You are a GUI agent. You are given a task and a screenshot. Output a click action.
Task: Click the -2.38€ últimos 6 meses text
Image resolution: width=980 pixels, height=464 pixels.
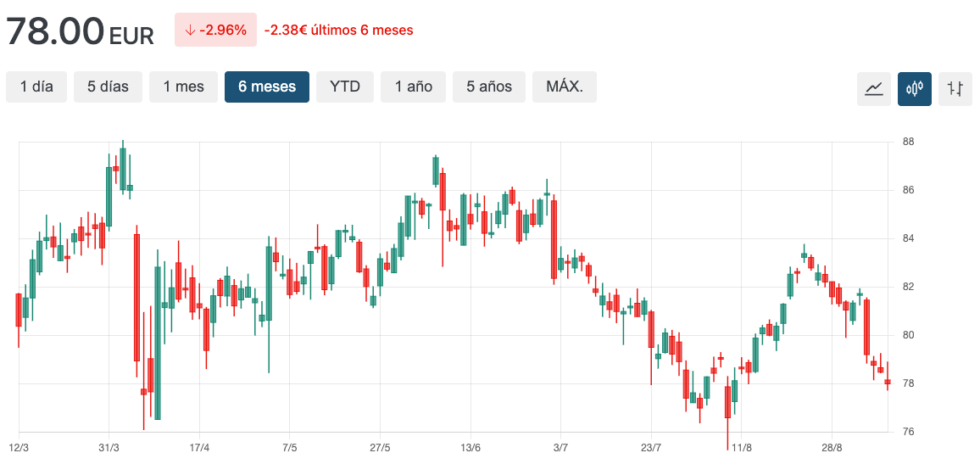(x=339, y=30)
